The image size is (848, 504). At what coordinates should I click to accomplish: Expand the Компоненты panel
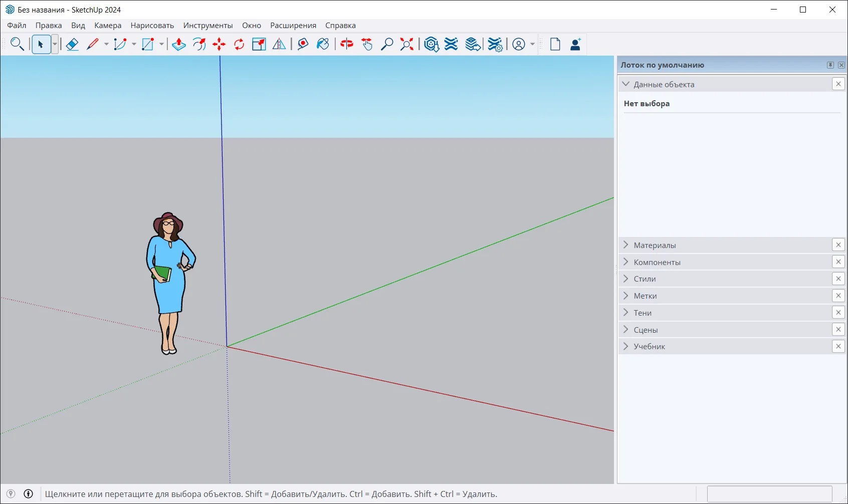pyautogui.click(x=626, y=262)
